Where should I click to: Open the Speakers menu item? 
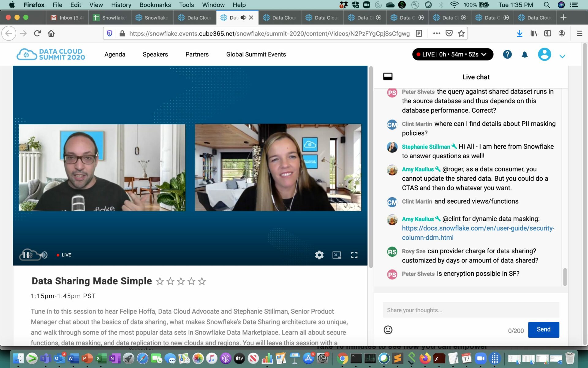tap(155, 54)
